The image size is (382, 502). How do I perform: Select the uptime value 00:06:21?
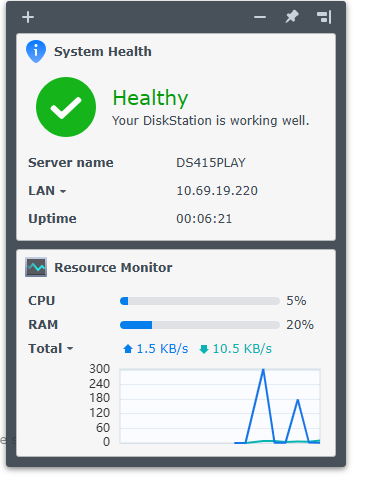pyautogui.click(x=204, y=219)
